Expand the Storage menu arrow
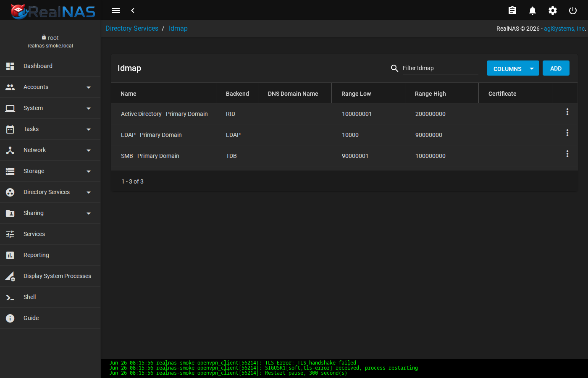Screen dimensions: 588x378 pyautogui.click(x=89, y=171)
